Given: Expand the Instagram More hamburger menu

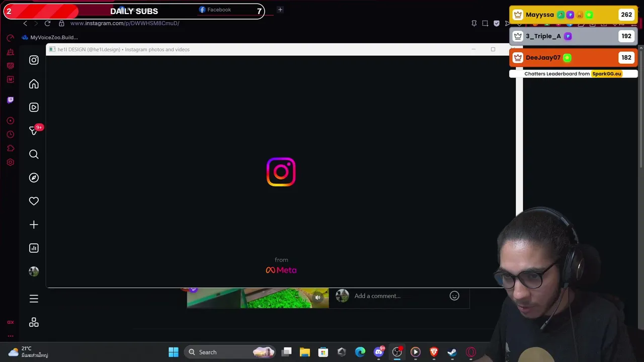Looking at the screenshot, I should [34, 299].
